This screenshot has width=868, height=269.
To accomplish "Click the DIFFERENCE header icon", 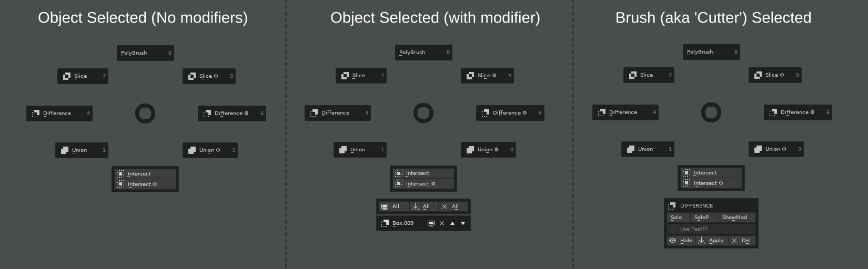I will click(x=672, y=206).
